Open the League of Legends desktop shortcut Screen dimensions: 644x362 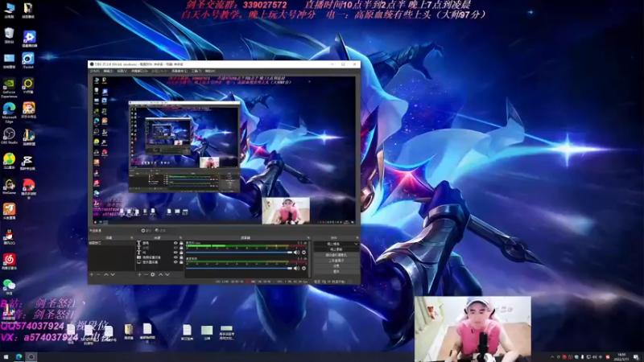29,137
